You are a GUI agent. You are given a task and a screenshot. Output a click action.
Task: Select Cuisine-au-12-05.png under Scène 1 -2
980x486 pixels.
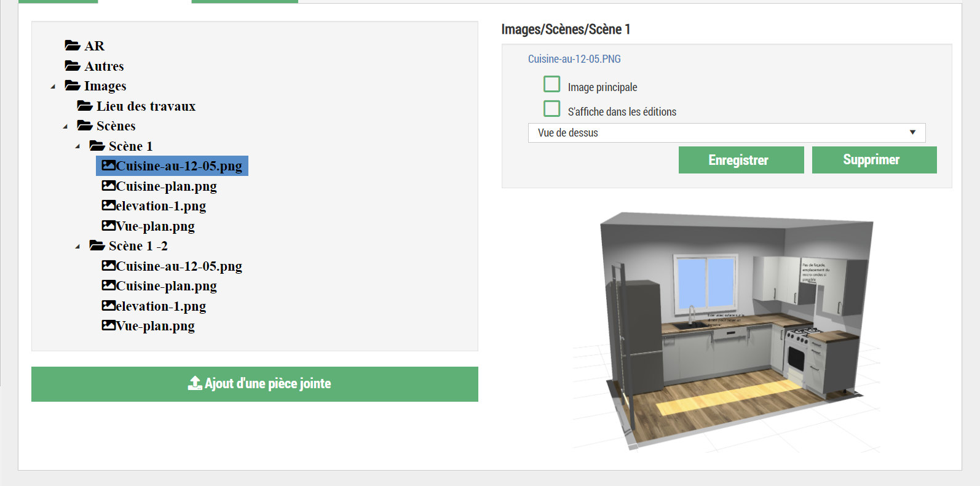click(x=178, y=266)
